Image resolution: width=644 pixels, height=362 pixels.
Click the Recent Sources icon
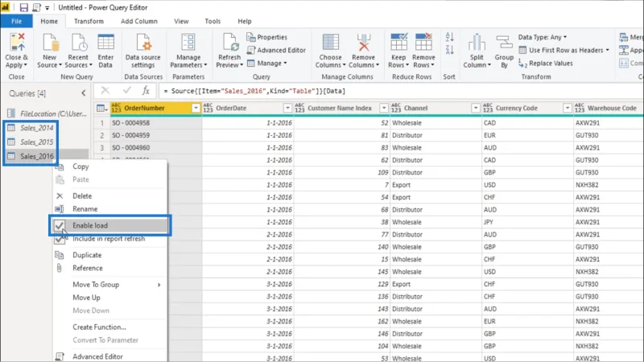[x=78, y=43]
